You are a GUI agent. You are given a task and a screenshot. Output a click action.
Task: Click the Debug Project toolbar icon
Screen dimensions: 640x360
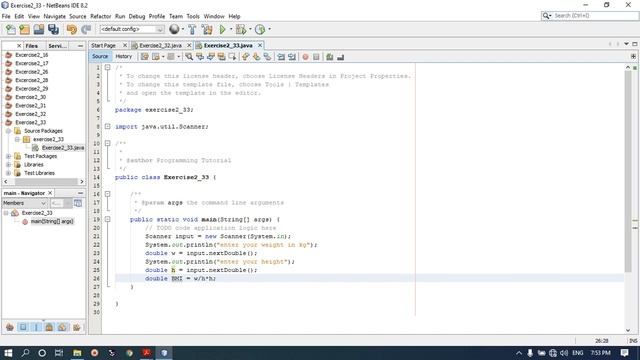pos(241,29)
